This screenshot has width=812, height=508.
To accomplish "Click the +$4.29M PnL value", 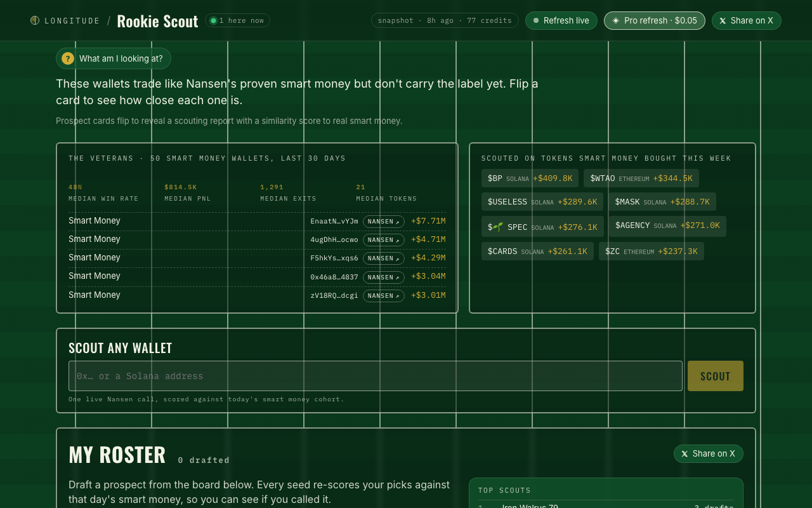I will point(428,258).
